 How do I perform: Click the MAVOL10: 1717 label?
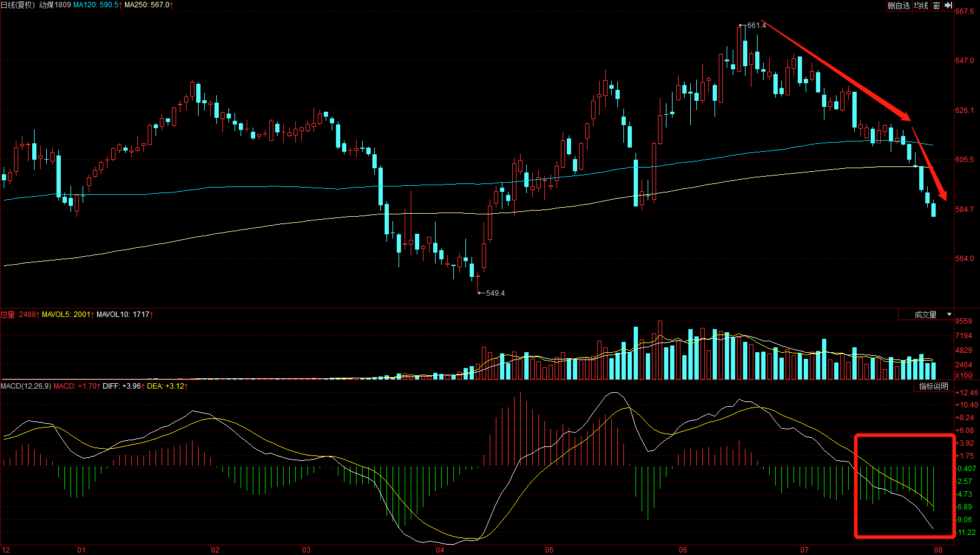(123, 315)
